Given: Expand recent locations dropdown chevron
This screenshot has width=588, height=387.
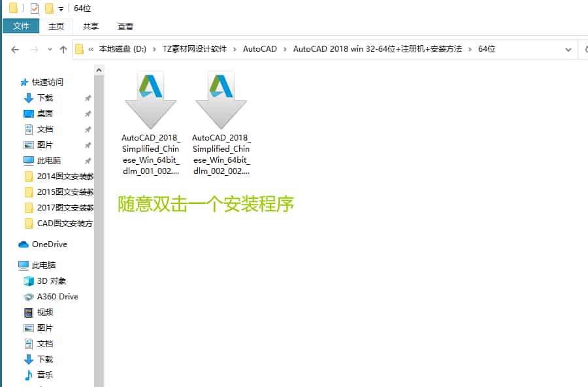Looking at the screenshot, I should pos(50,50).
